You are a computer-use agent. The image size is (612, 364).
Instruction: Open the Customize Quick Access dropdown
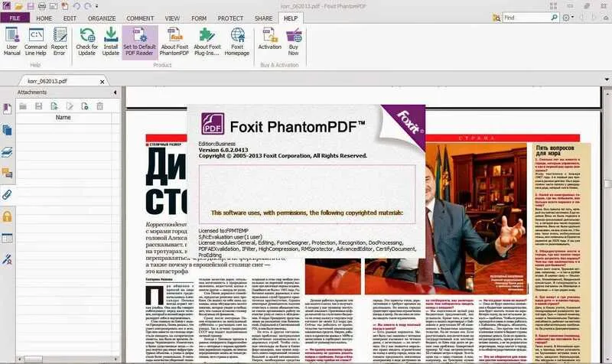pyautogui.click(x=97, y=6)
